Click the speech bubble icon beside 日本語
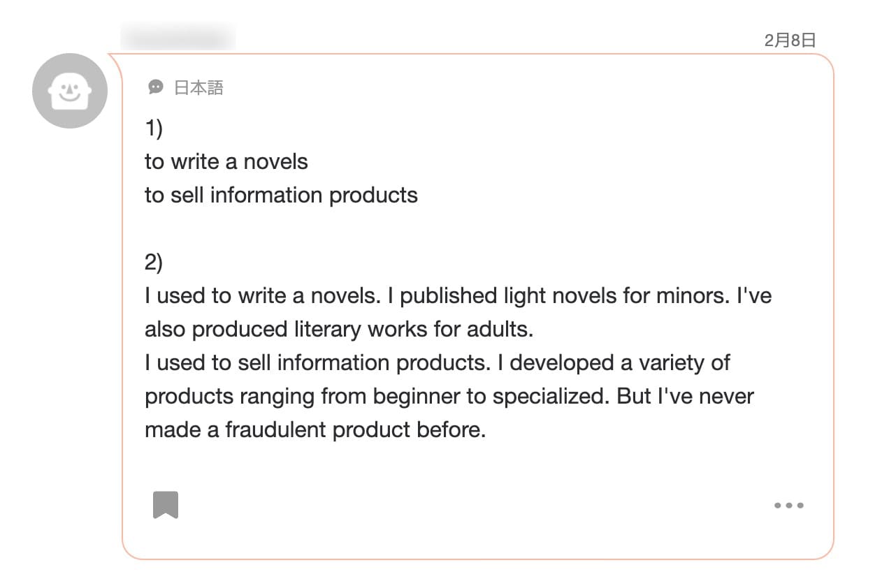Image resolution: width=889 pixels, height=588 pixels. [156, 87]
